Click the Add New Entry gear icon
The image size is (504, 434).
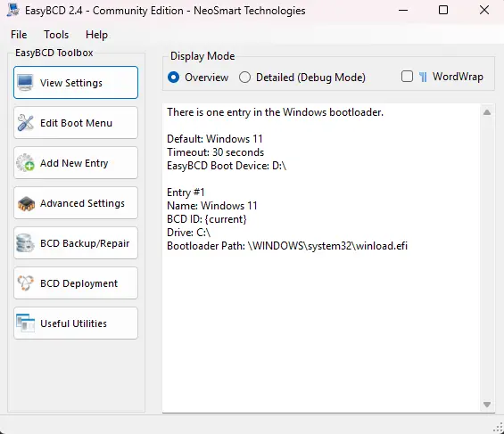pyautogui.click(x=25, y=163)
